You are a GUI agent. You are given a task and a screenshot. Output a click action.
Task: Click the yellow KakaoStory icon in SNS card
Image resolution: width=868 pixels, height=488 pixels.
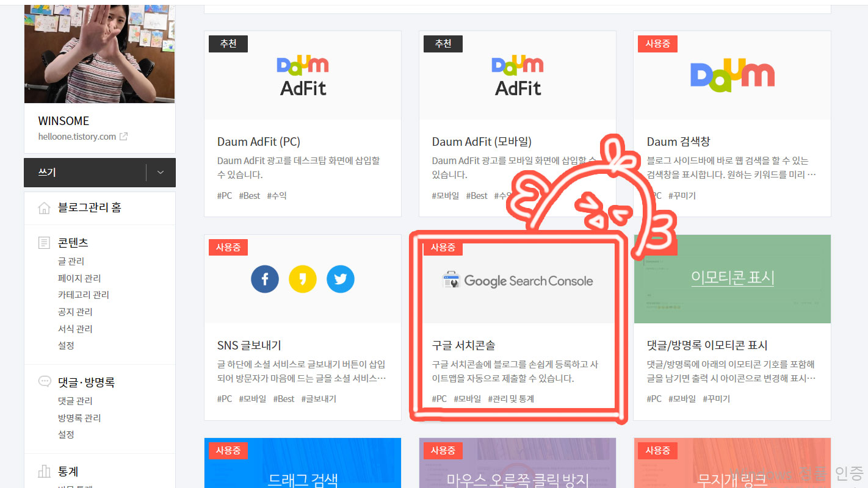pos(303,279)
